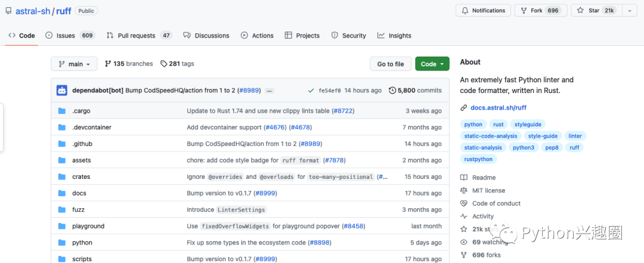Screen dimensions: 644x263
Task: Click the Readme book icon
Action: (464, 178)
